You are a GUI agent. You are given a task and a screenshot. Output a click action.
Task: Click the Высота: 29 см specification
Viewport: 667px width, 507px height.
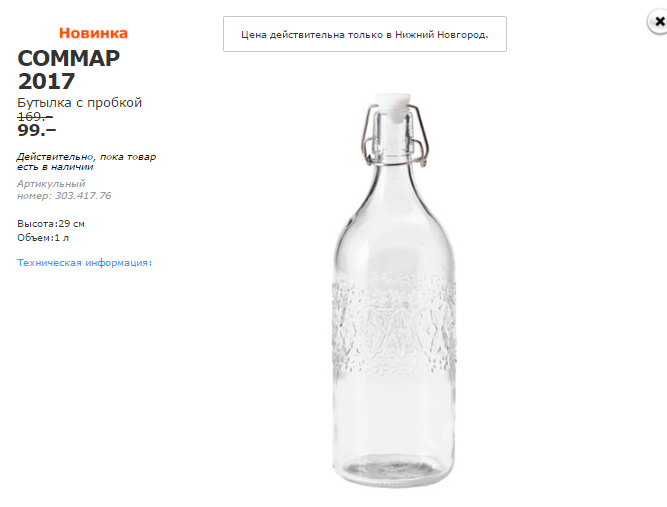(51, 223)
